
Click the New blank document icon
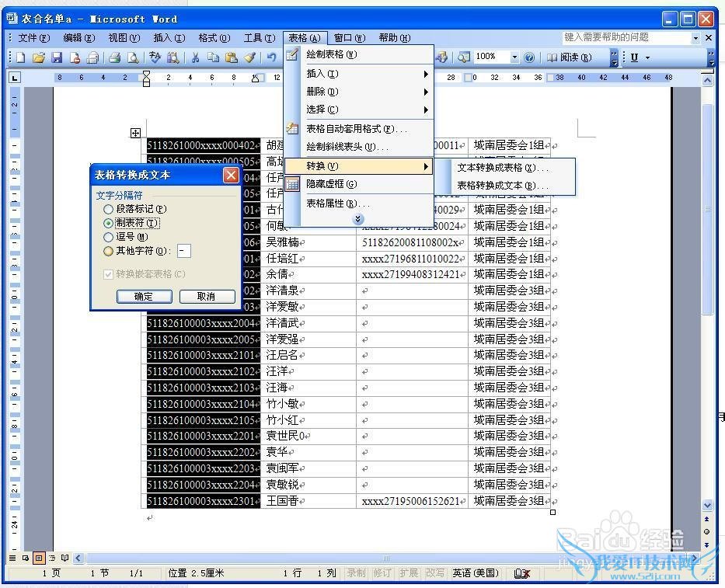point(21,57)
